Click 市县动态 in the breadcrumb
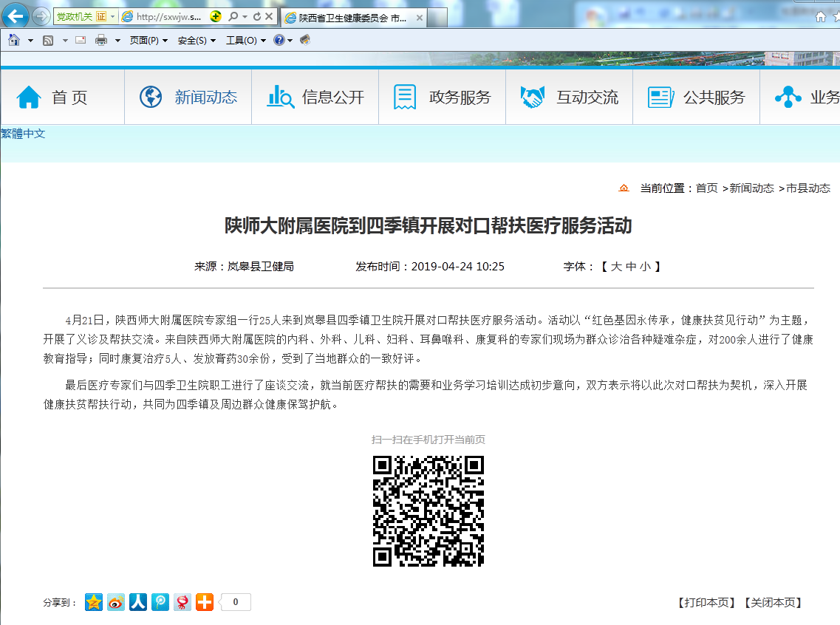This screenshot has height=625, width=840. pos(807,188)
